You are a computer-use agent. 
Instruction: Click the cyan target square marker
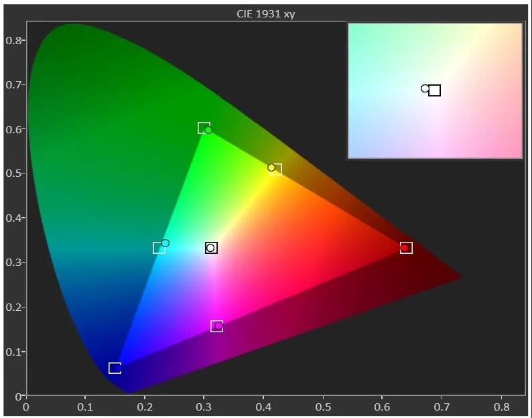click(159, 248)
